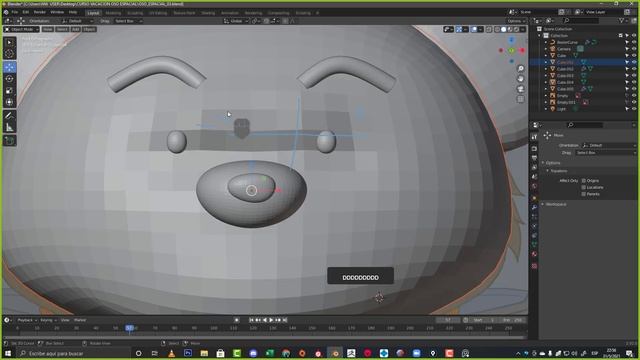
Task: Activate the Move tool in left toolbar
Action: (9, 67)
